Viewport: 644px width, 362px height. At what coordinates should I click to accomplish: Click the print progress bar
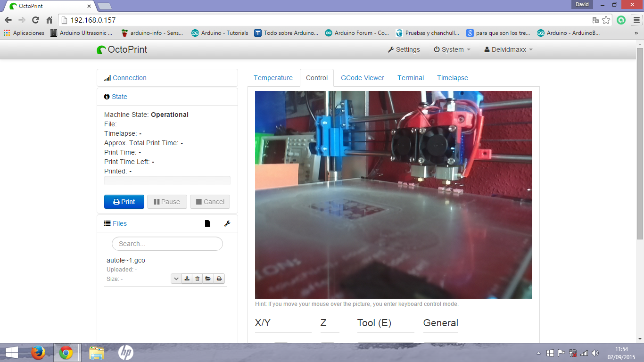click(x=167, y=181)
